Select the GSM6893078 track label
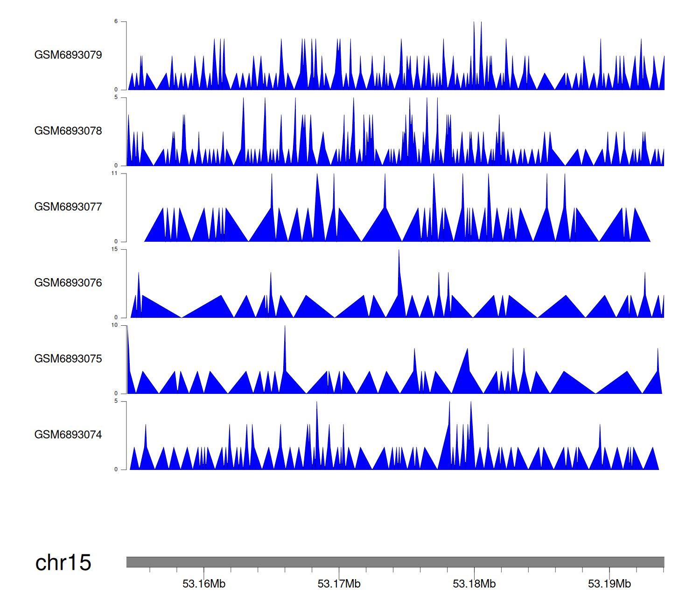 pyautogui.click(x=68, y=131)
